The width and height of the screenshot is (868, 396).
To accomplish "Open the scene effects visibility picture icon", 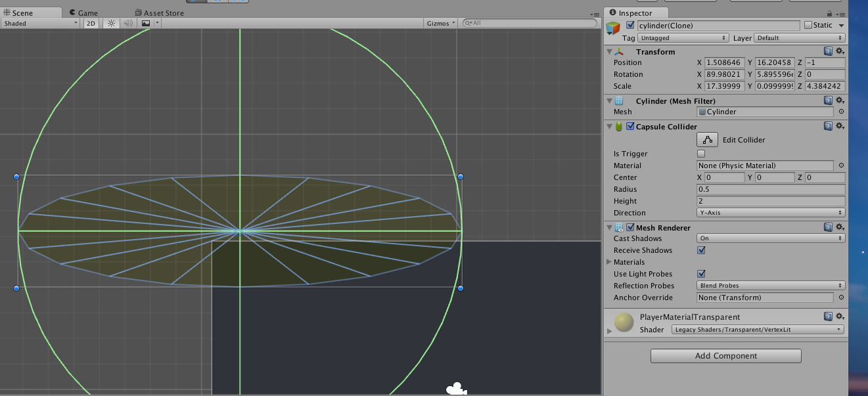I will click(x=145, y=23).
